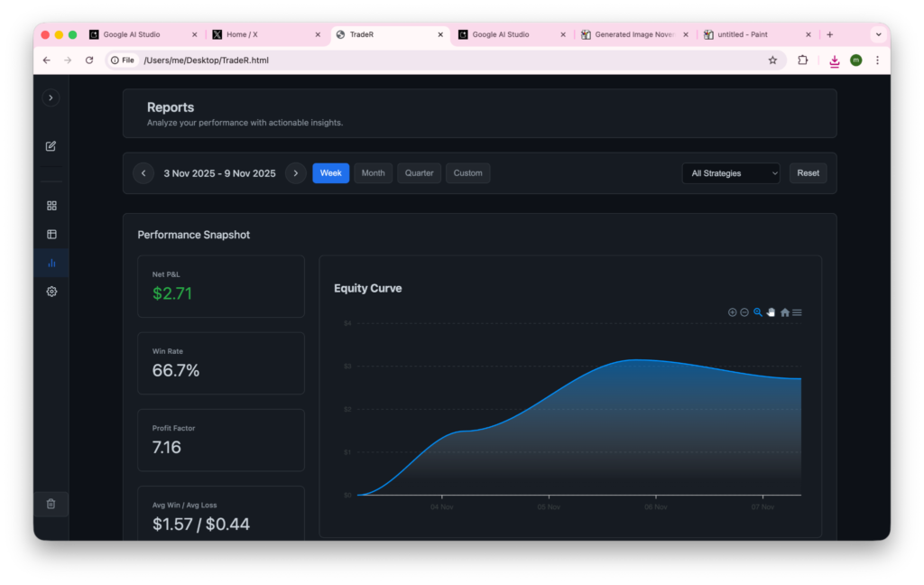Go to next week with right arrow
Screen dimensions: 924x585
296,173
